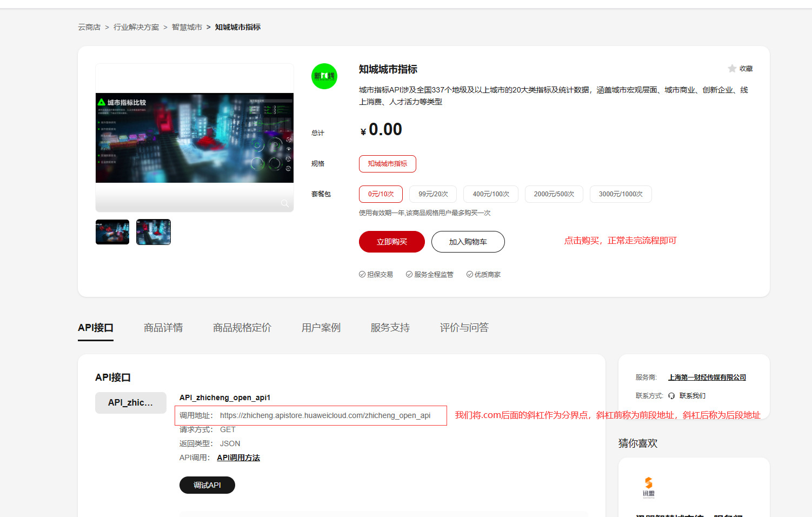
Task: Open the 上海第一财经传媒有限公司 vendor link
Action: coord(707,377)
